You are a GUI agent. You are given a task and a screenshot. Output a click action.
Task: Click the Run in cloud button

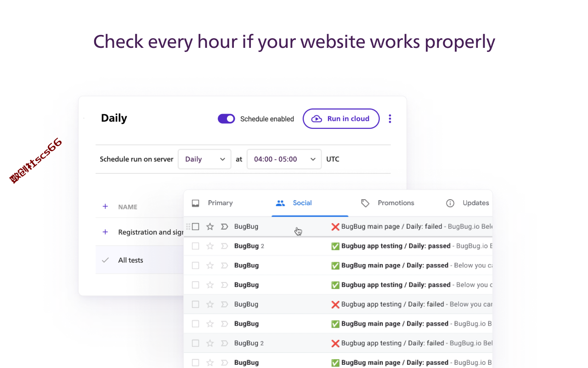[341, 119]
